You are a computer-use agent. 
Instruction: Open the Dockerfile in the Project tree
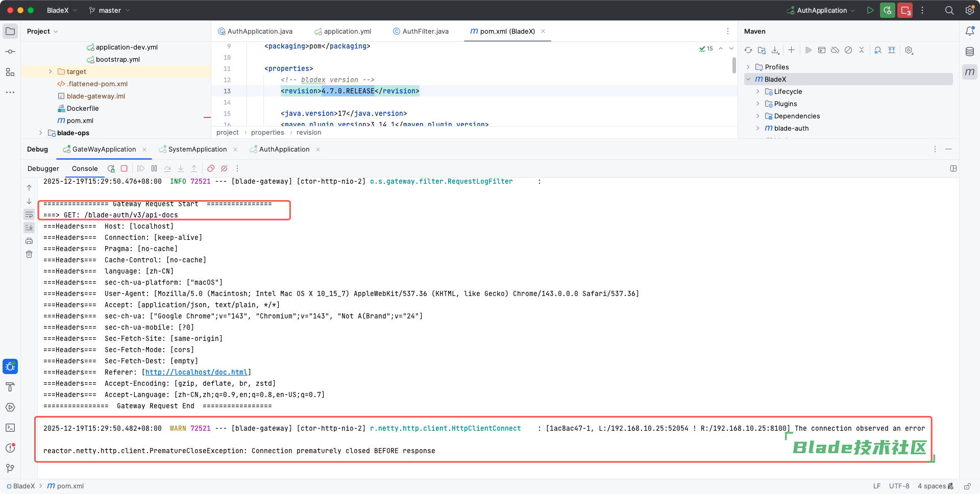point(82,108)
